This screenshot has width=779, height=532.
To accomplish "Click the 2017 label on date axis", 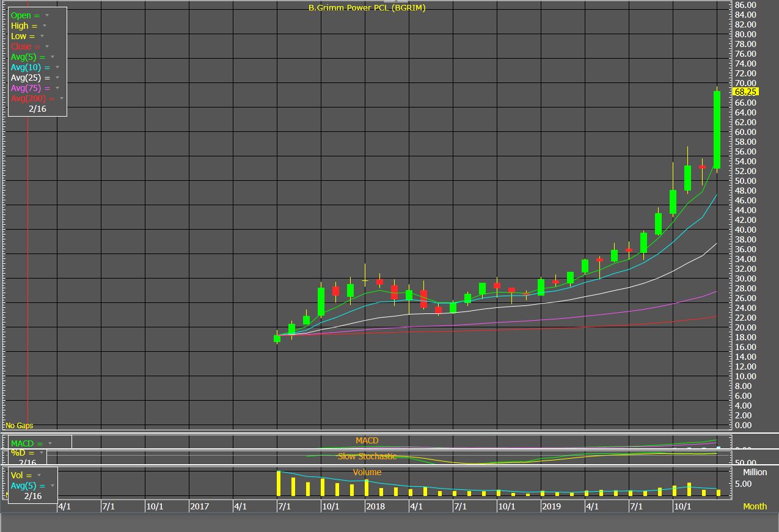I will (200, 506).
